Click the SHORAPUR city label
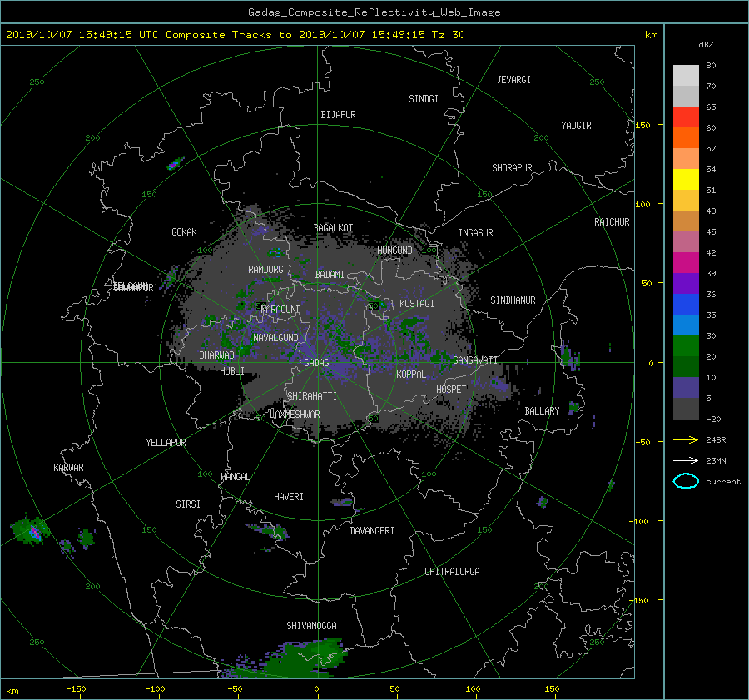 [512, 168]
